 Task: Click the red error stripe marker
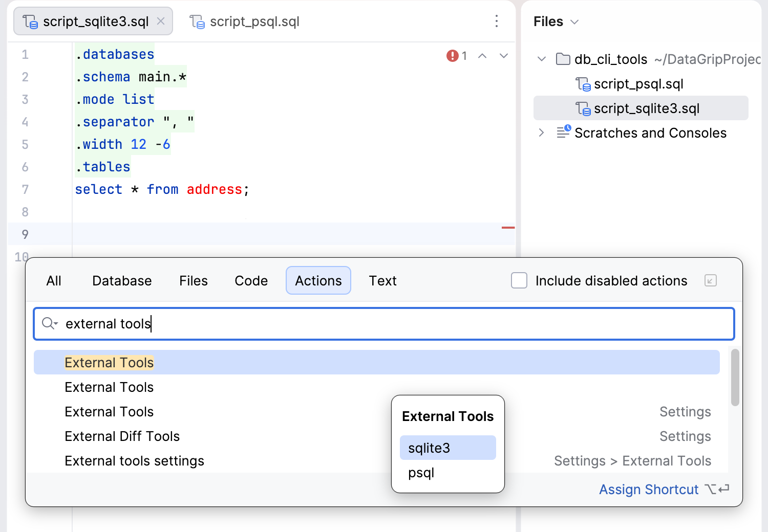(x=508, y=227)
